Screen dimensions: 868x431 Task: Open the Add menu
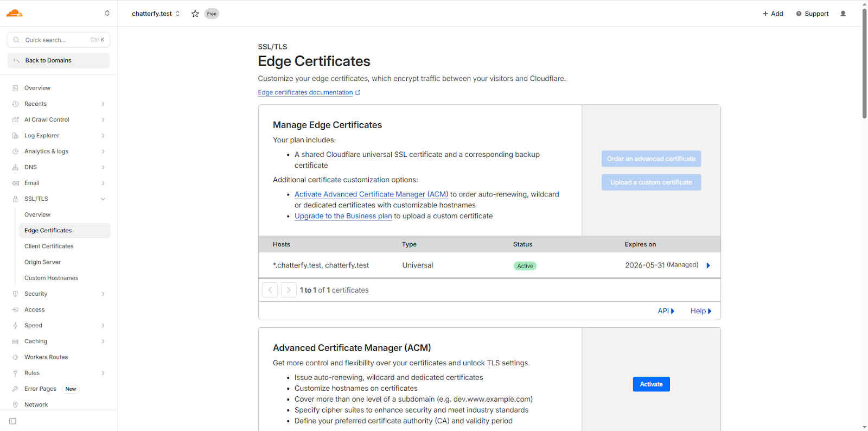tap(773, 14)
